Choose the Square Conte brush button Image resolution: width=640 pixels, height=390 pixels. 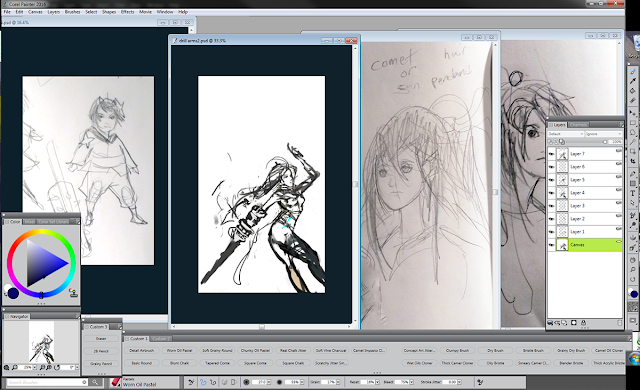tap(255, 363)
